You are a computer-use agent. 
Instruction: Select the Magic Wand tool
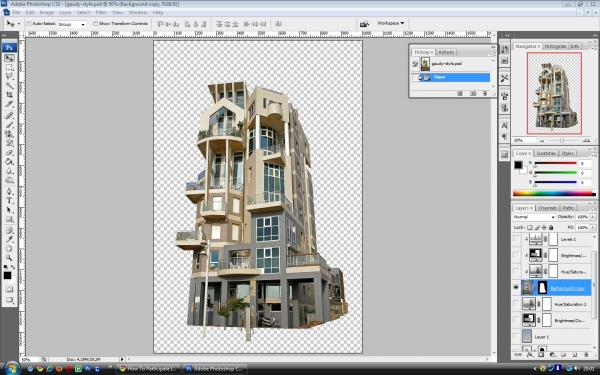[x=9, y=86]
